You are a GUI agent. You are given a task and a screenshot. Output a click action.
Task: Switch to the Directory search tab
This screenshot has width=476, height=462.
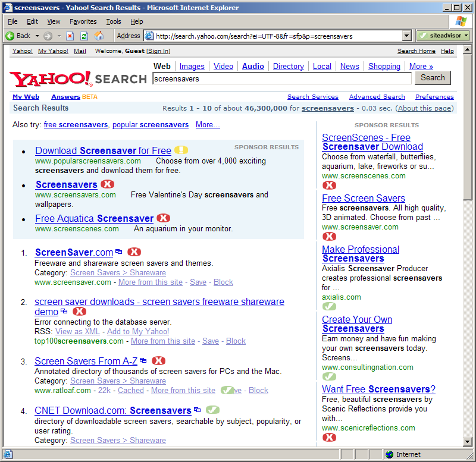pyautogui.click(x=289, y=66)
